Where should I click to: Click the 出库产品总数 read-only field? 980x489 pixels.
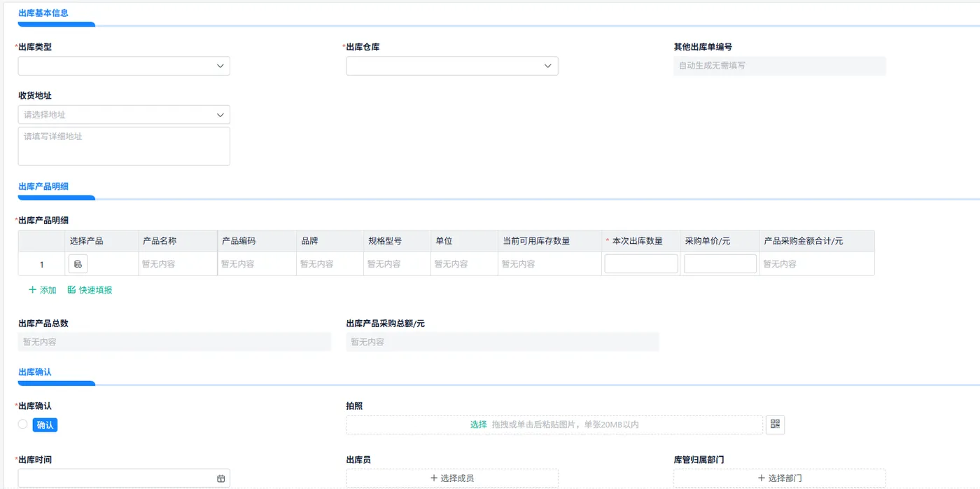pos(174,342)
